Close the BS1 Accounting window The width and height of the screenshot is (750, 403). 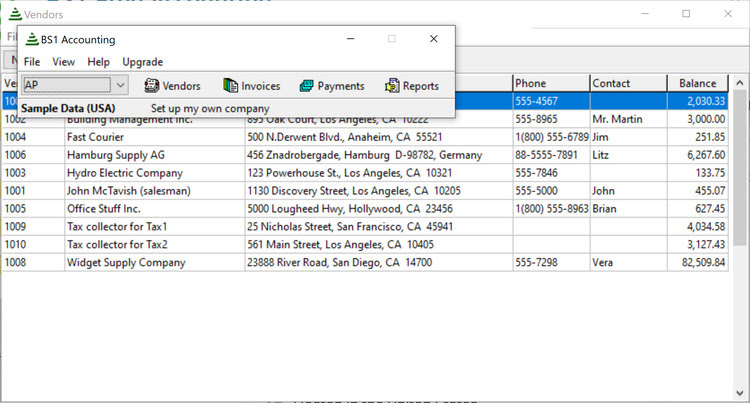coord(433,39)
